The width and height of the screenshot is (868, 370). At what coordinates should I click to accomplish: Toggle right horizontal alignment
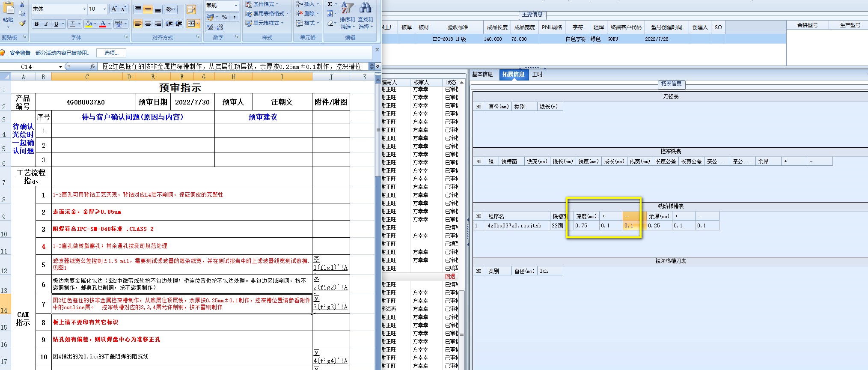tap(158, 23)
